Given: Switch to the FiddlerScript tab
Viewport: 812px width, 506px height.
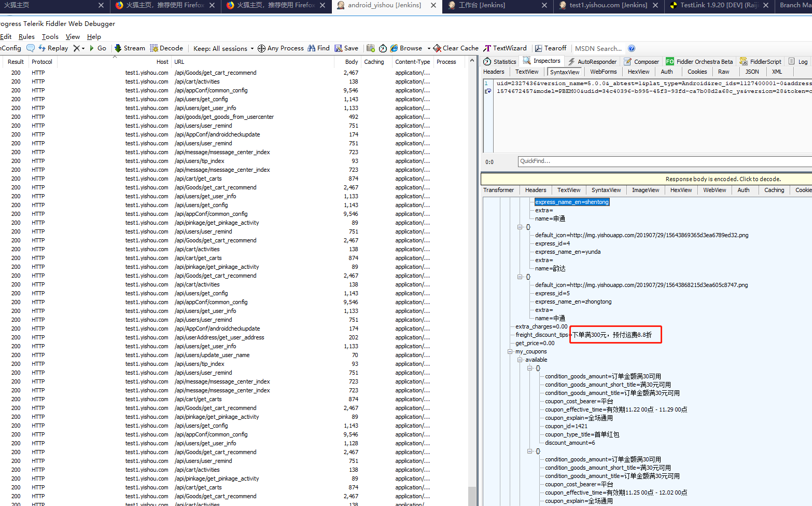Looking at the screenshot, I should tap(760, 61).
